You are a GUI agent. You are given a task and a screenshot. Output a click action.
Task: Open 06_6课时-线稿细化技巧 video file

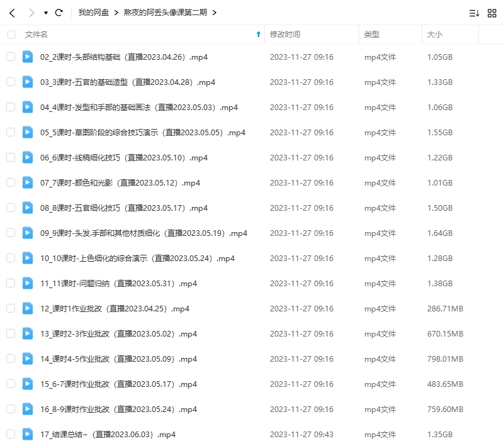pos(124,158)
